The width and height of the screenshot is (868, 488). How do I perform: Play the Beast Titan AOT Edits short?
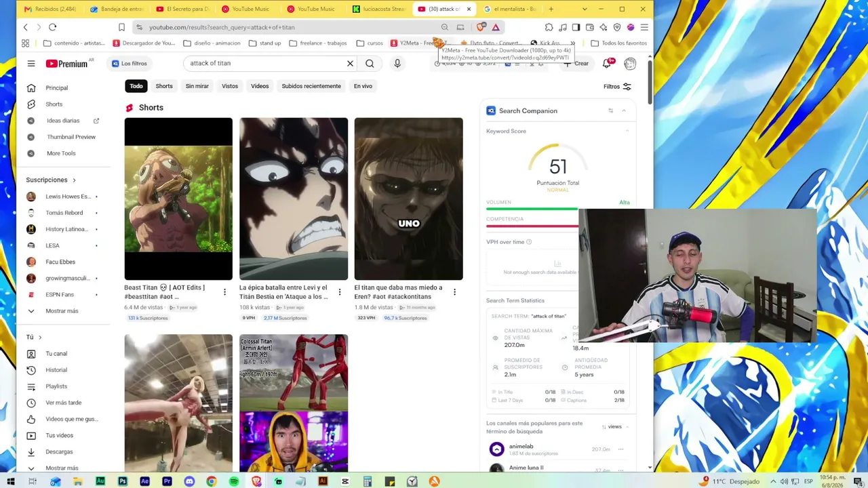(178, 199)
